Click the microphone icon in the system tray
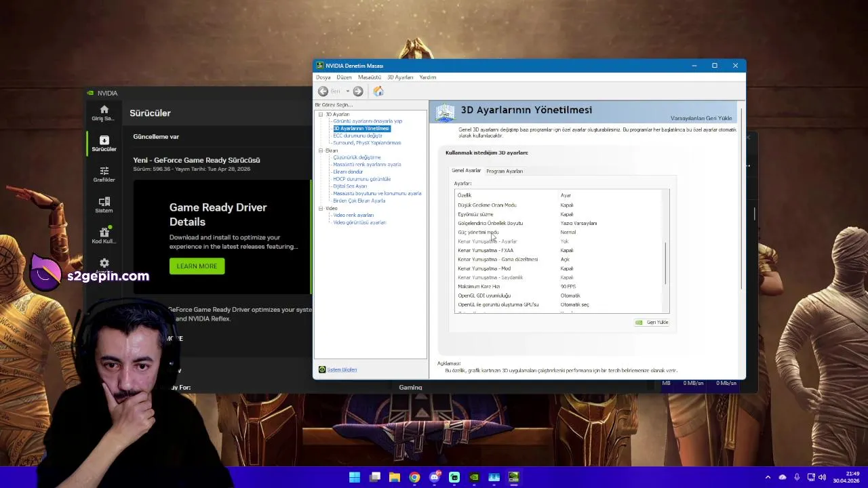Viewport: 868px width, 488px height. click(x=797, y=477)
